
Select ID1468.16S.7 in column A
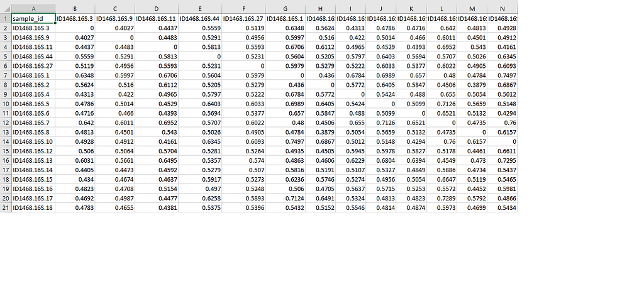[x=33, y=123]
